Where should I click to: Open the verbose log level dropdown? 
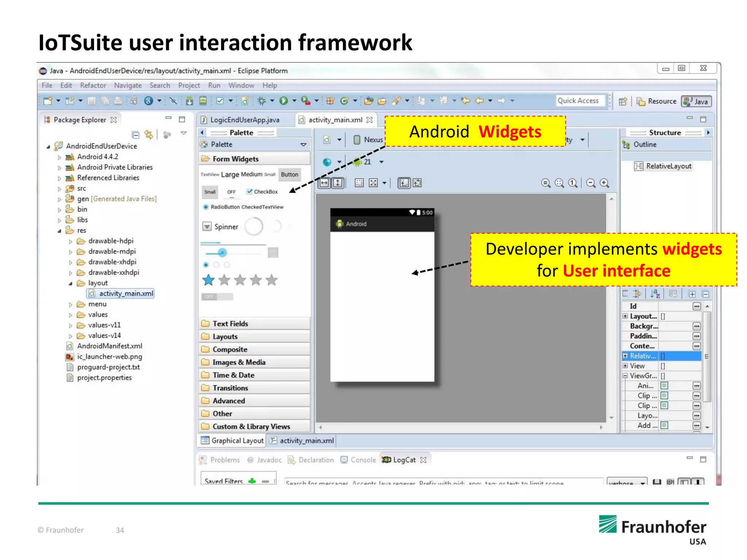(x=627, y=482)
